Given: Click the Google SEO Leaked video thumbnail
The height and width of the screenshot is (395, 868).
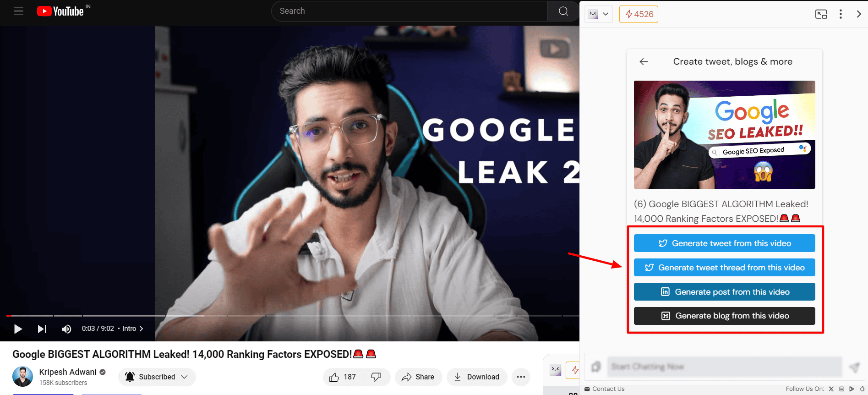Looking at the screenshot, I should pos(724,135).
